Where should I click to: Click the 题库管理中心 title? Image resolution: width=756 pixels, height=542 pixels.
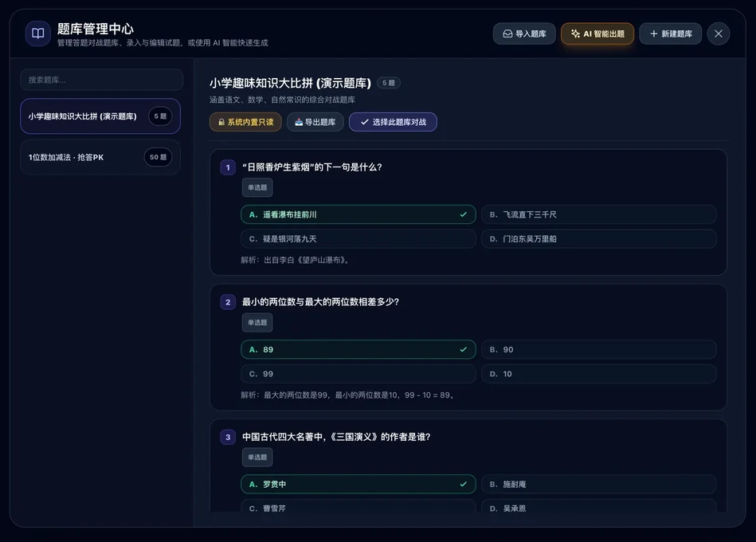click(x=96, y=29)
